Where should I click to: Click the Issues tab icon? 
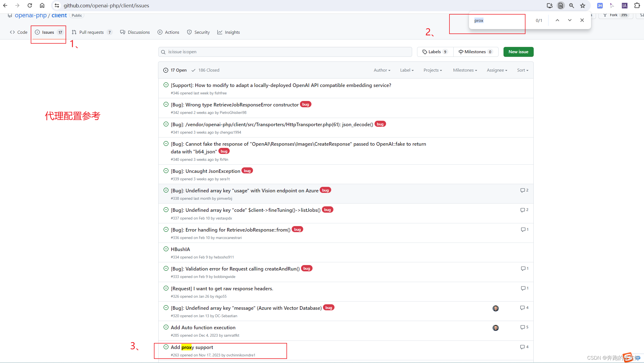(39, 32)
